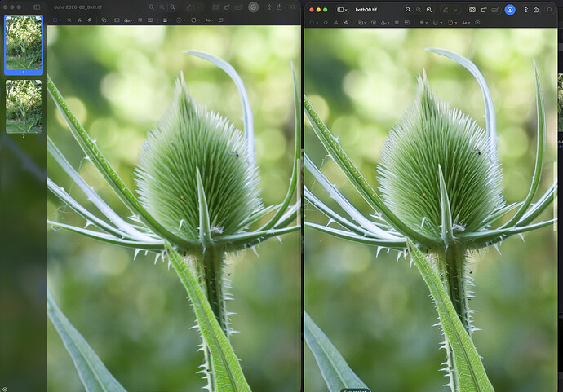563x392 pixels.
Task: Click the both00.tif window title
Action: pos(366,10)
